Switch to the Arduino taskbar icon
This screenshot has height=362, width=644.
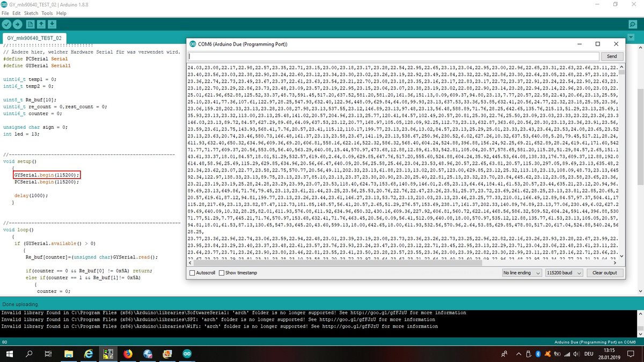point(186,354)
